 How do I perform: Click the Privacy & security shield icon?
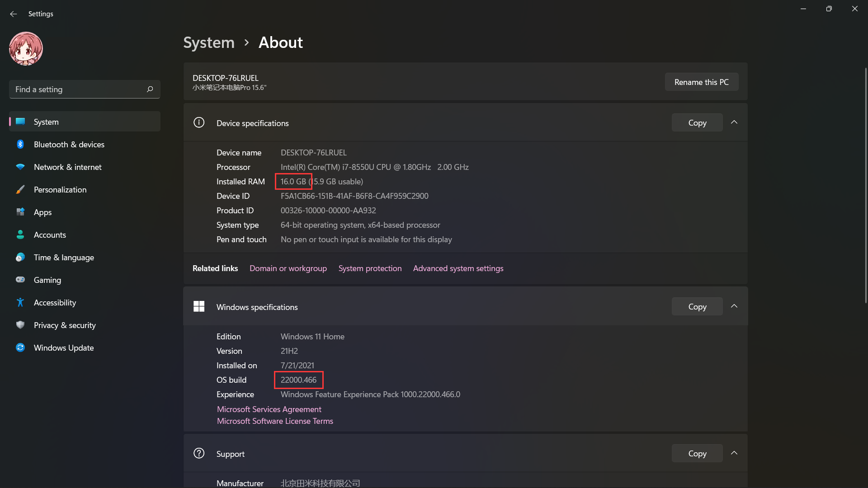pyautogui.click(x=20, y=325)
